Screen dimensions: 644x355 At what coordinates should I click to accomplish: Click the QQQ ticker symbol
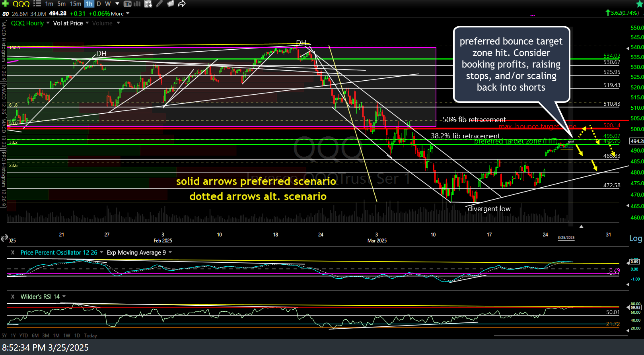click(21, 4)
